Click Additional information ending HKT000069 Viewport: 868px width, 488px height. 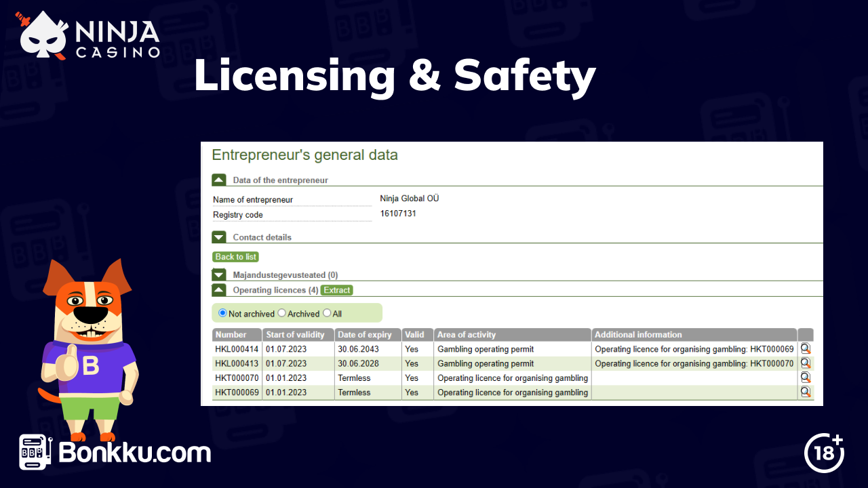(694, 349)
